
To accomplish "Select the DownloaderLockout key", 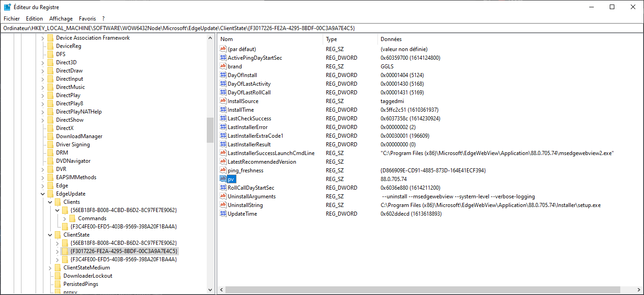I will tap(88, 276).
